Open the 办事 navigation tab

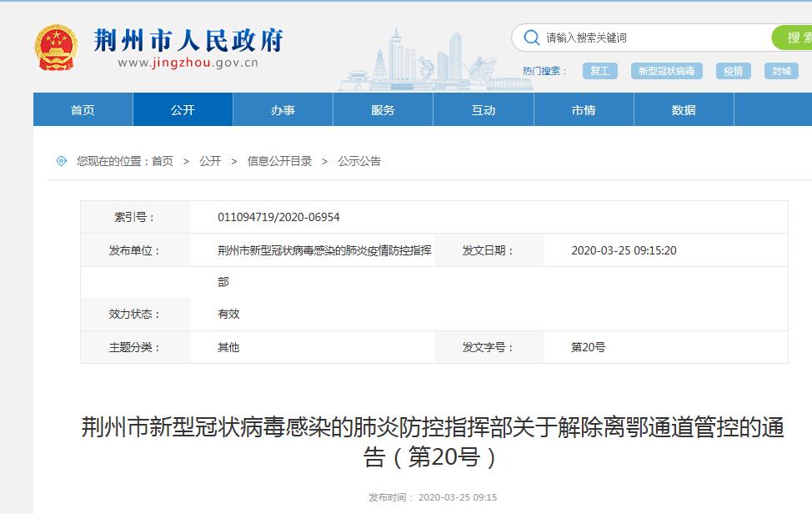click(x=283, y=110)
